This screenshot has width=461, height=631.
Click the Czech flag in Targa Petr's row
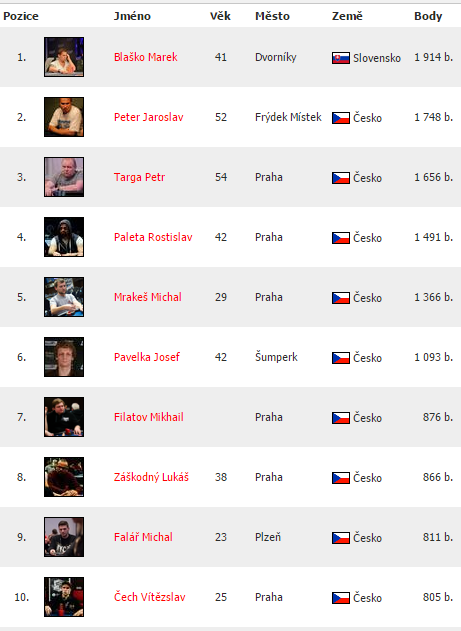[x=341, y=178]
